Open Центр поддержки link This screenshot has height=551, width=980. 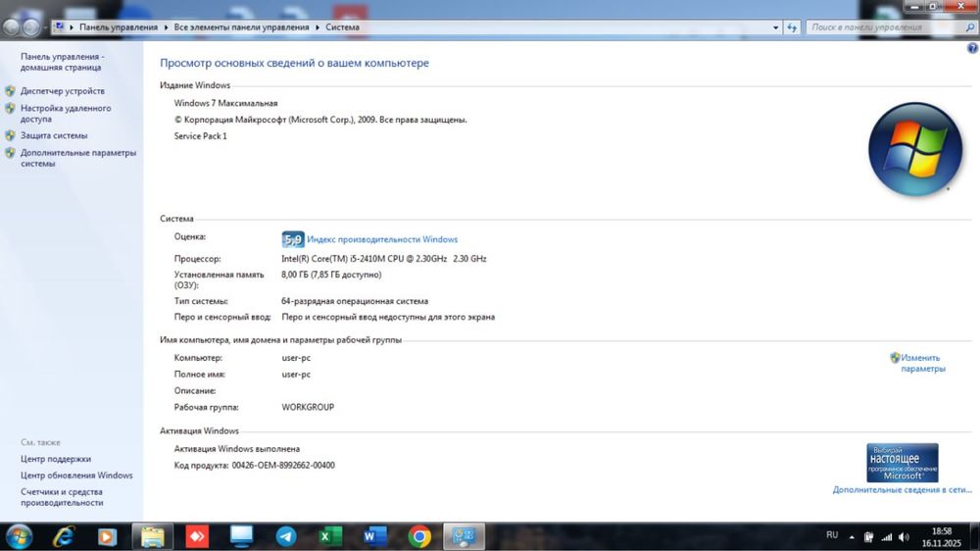56,459
